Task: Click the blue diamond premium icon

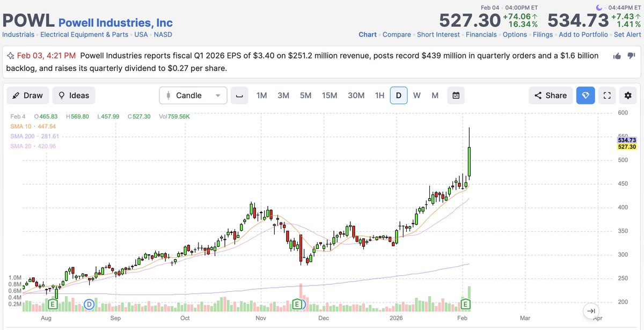Action: pyautogui.click(x=586, y=96)
